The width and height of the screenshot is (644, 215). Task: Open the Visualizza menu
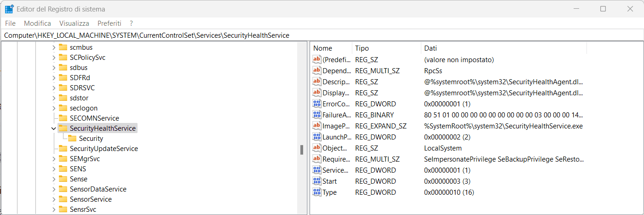click(x=74, y=23)
